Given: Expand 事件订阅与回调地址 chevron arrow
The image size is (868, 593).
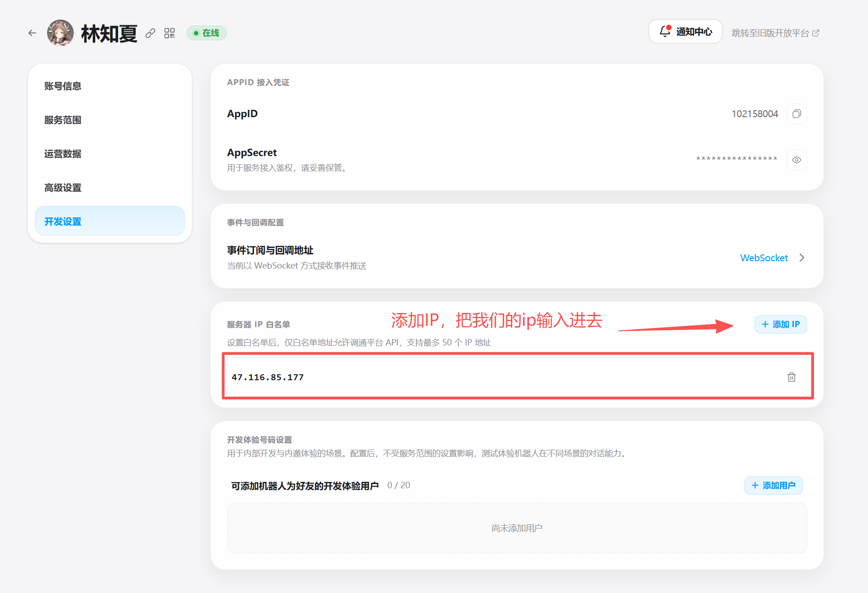Looking at the screenshot, I should coord(802,258).
